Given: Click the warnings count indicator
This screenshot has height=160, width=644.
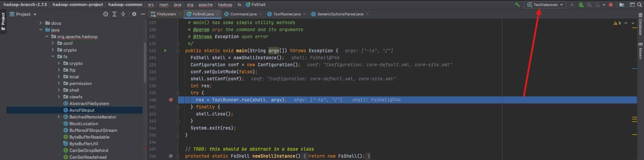Looking at the screenshot, I should click(x=617, y=23).
